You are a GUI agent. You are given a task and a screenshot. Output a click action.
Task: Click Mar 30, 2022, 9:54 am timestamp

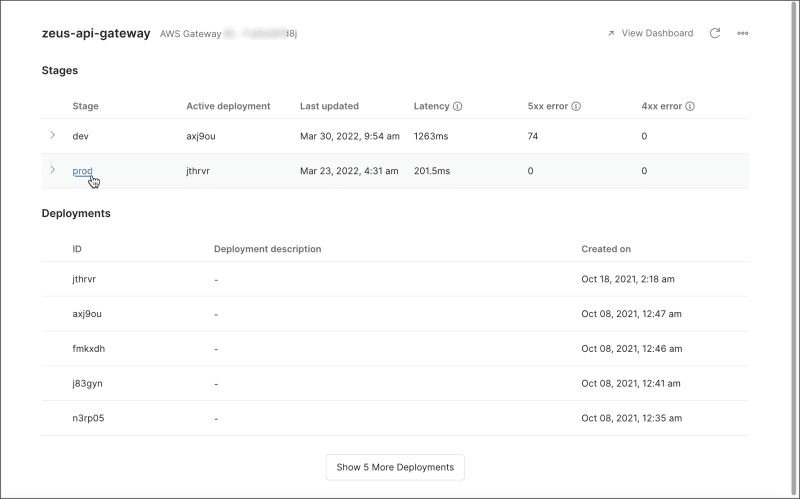pos(350,136)
